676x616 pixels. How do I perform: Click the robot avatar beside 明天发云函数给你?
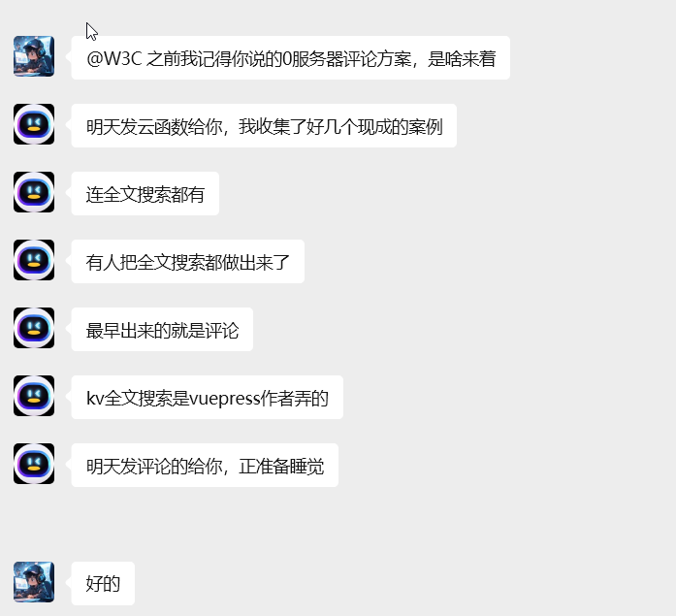coord(34,124)
